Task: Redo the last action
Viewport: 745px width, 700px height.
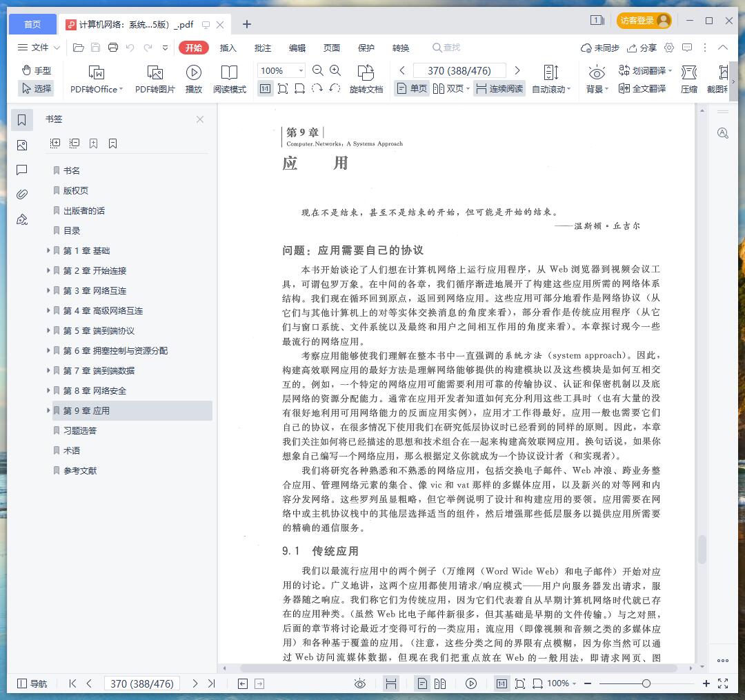Action: point(148,48)
